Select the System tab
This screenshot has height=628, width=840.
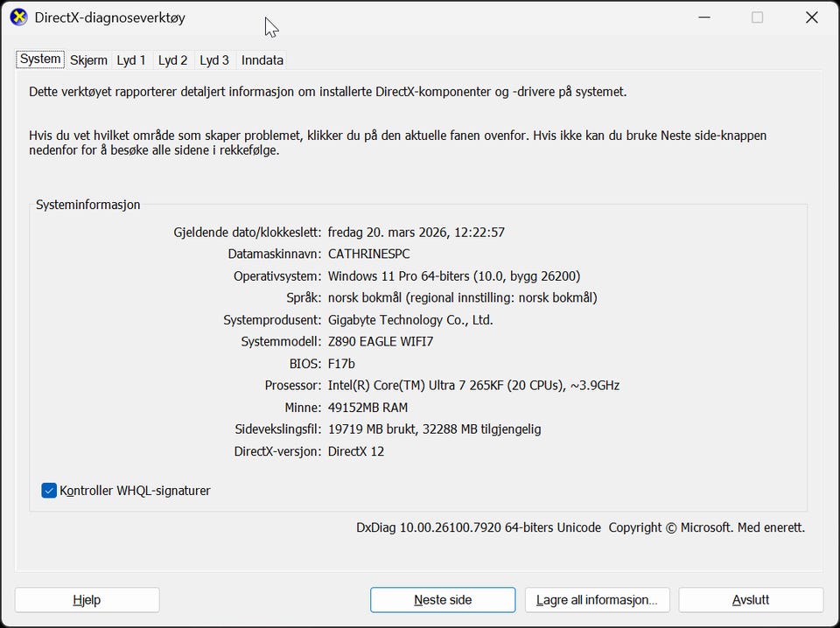pos(40,59)
